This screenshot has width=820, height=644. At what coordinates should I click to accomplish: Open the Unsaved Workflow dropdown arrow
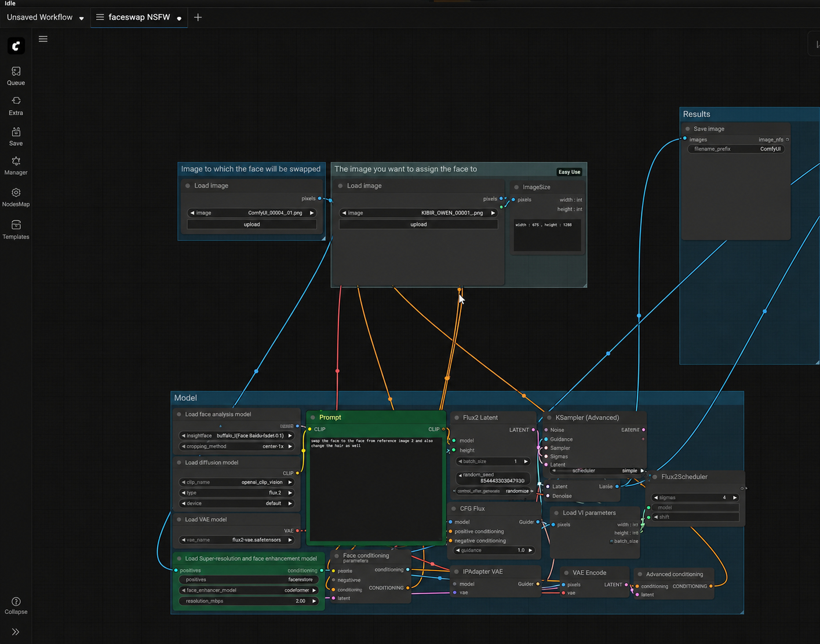point(81,18)
